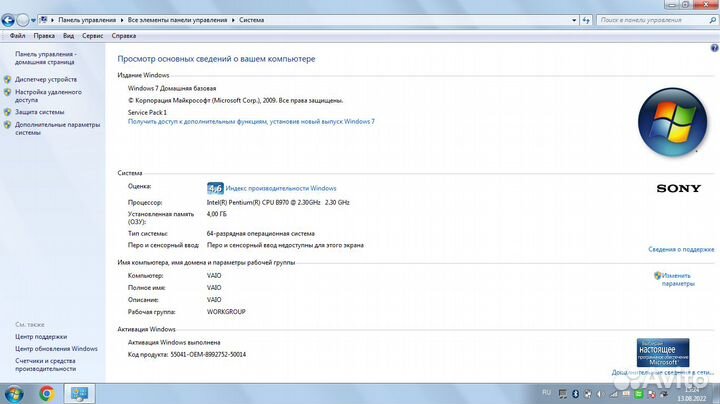Click shield icon beside 'Защита системы'
The image size is (720, 404).
click(x=7, y=112)
